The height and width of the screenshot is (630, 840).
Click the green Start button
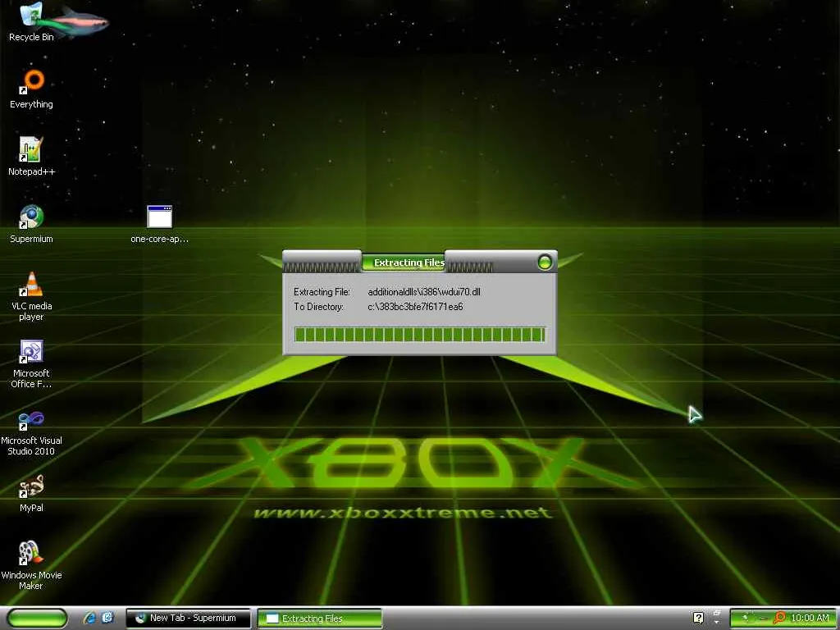pos(38,619)
